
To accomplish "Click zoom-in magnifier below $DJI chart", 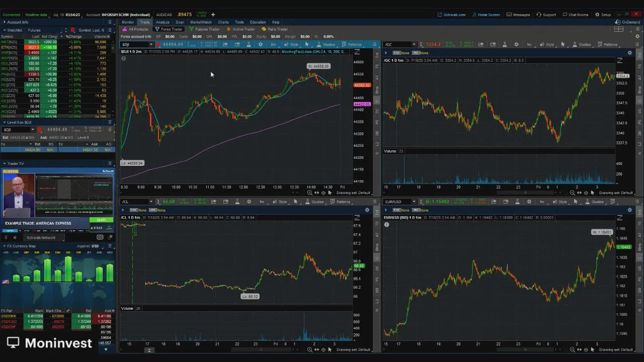I will (x=309, y=193).
